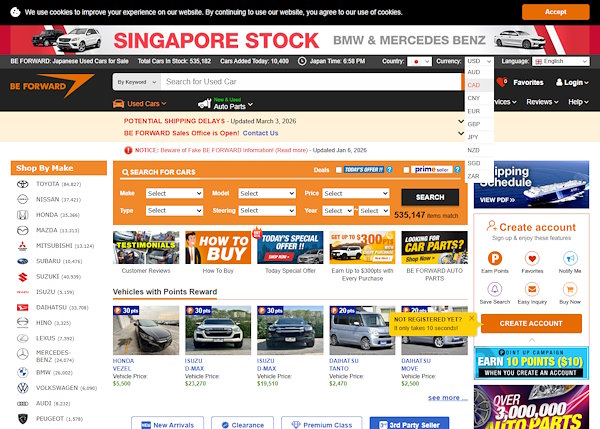Click the Singapore Stock banner
The image size is (600, 429).
(x=300, y=40)
